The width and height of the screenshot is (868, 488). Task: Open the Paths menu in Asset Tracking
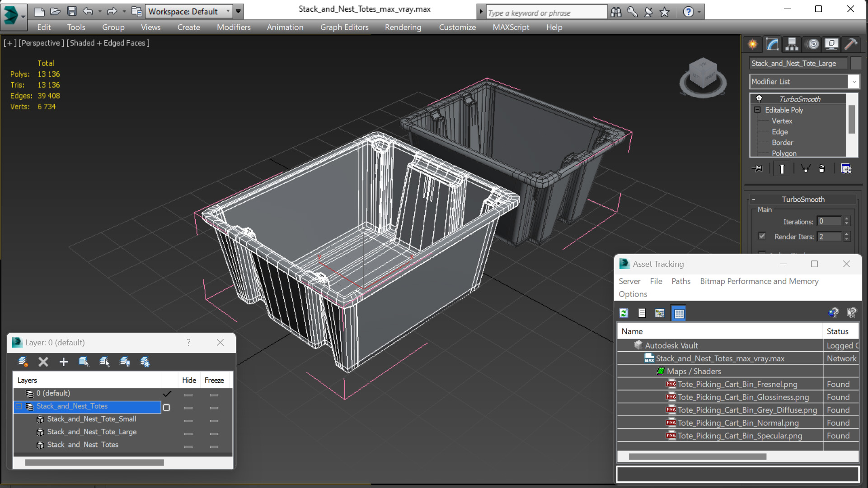click(680, 281)
